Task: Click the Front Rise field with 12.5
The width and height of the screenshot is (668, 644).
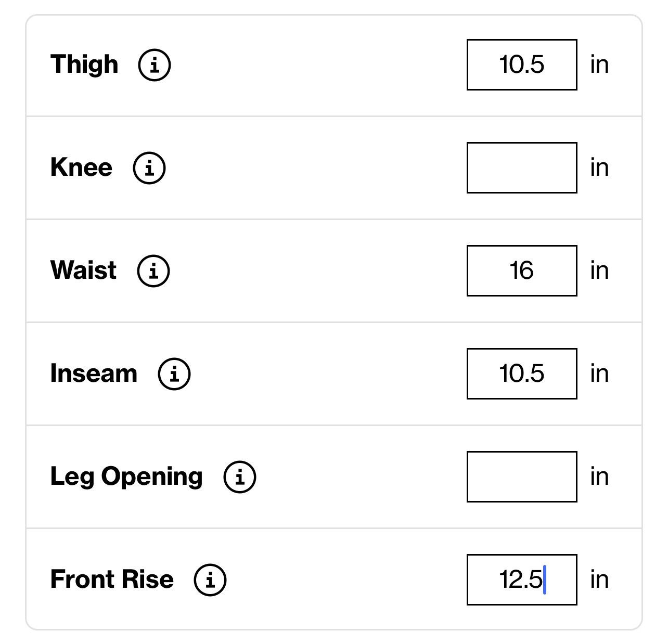Action: point(522,579)
